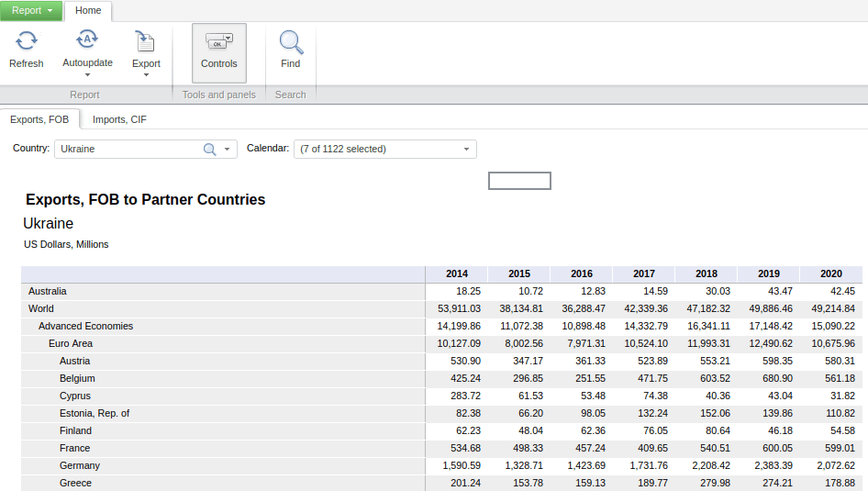Select the Advanced Economies row
This screenshot has width=868, height=491.
(85, 327)
